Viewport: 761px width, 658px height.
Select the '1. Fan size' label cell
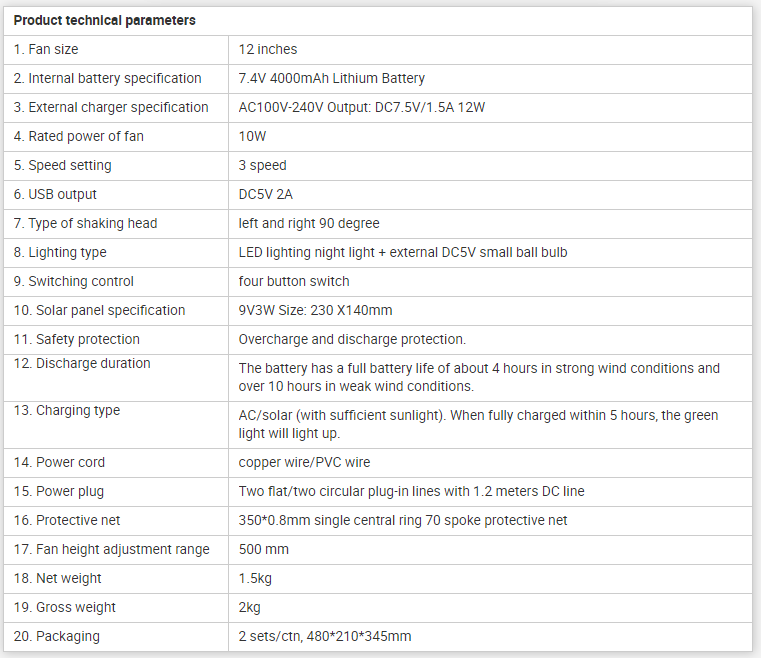click(x=46, y=49)
